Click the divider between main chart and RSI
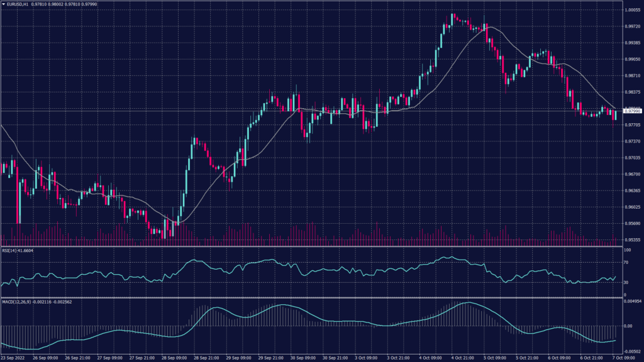644x362 pixels. (314, 246)
